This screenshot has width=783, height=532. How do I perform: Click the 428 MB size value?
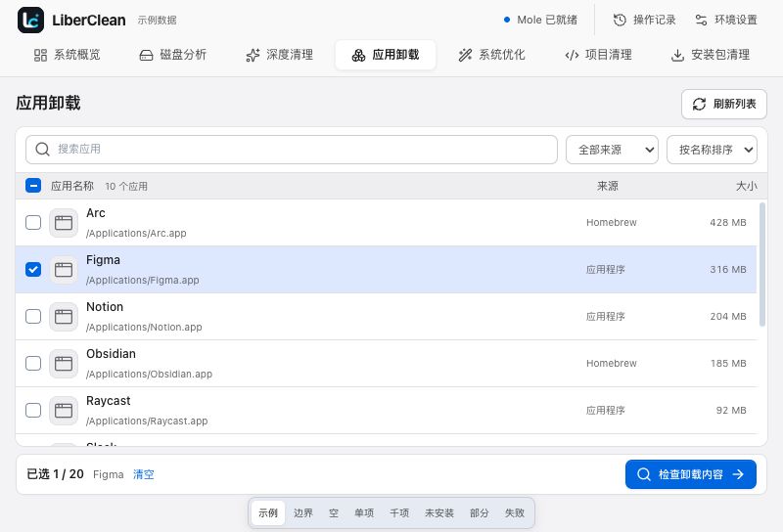(x=728, y=223)
